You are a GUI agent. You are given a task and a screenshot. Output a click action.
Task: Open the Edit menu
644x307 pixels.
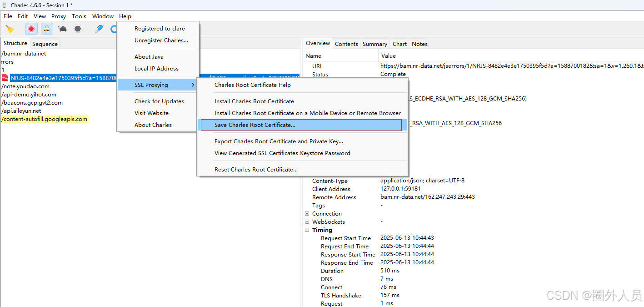click(x=23, y=16)
